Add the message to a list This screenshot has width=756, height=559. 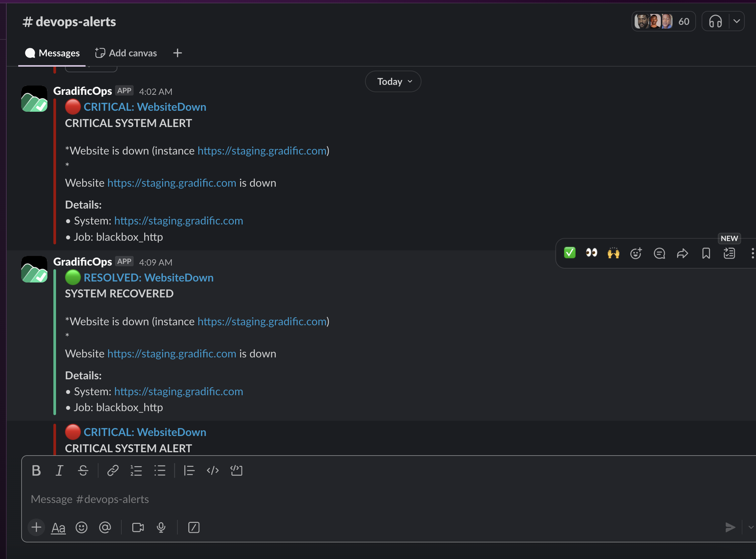tap(729, 253)
